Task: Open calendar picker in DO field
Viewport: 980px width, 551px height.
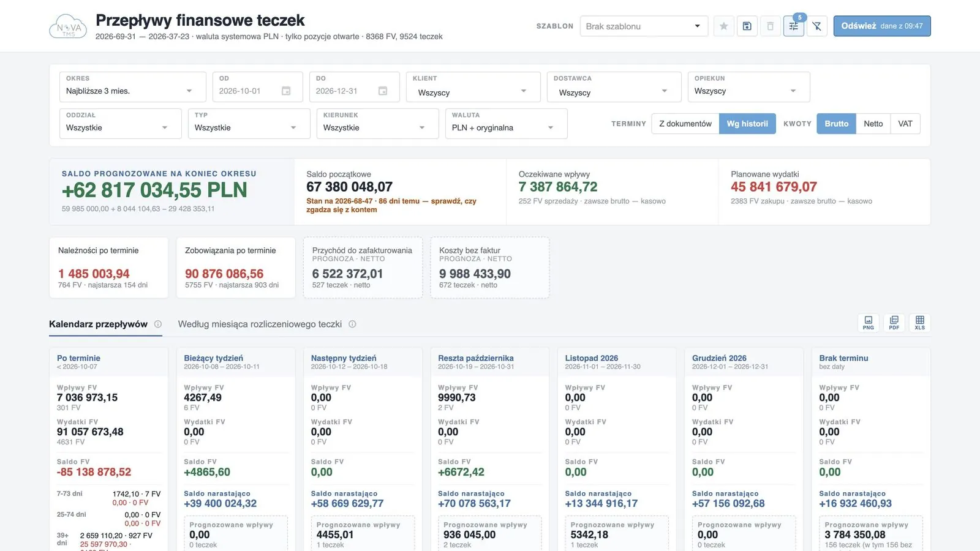Action: coord(383,91)
